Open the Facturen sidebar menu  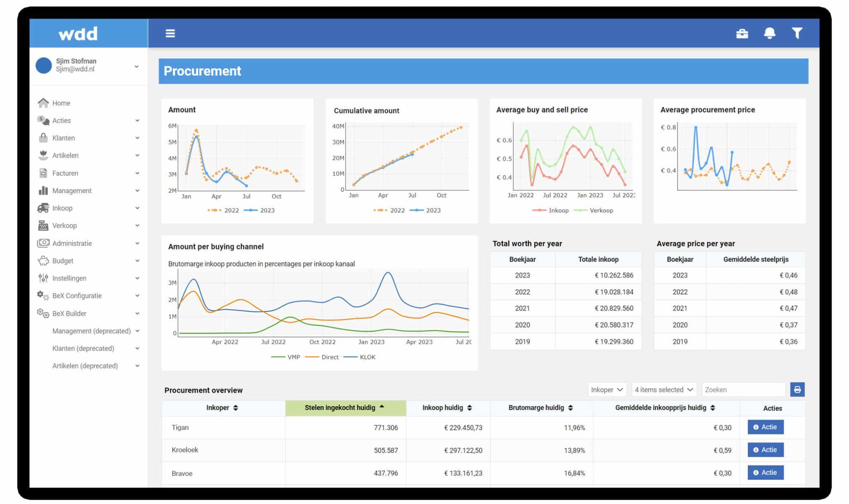[65, 173]
